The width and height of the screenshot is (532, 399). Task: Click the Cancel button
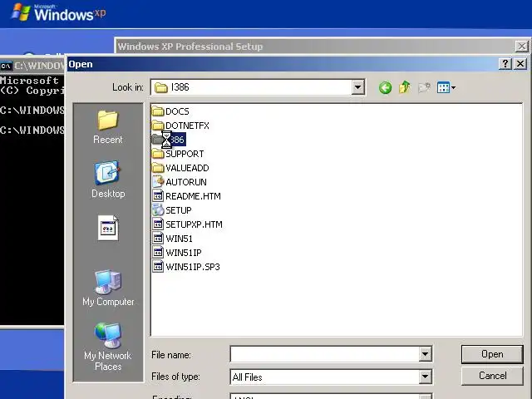pos(492,376)
